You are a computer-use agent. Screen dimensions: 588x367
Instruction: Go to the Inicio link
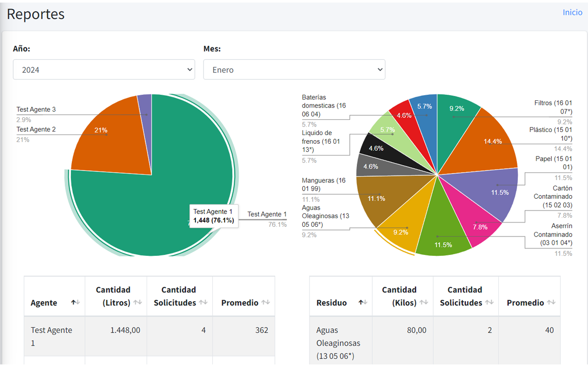(572, 13)
